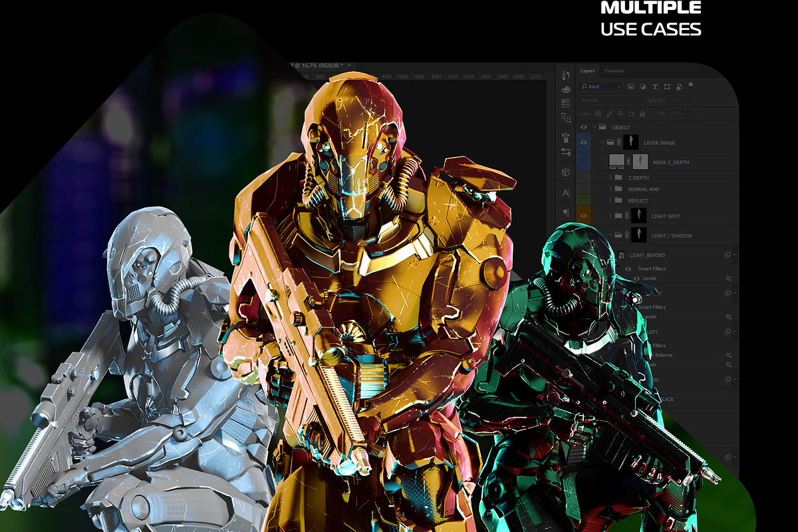The image size is (798, 532).
Task: Collapse LIGHT_BEHIND smart filters list
Action: [x=735, y=255]
